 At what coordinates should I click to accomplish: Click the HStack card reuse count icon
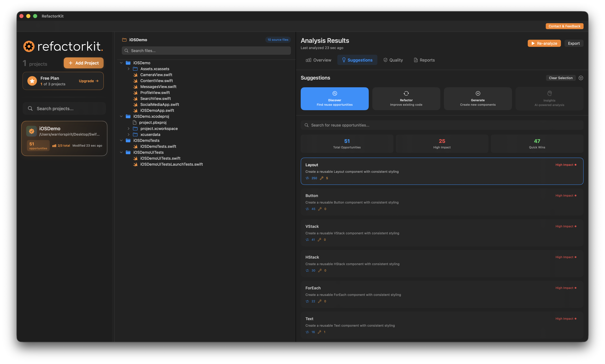pos(307,271)
